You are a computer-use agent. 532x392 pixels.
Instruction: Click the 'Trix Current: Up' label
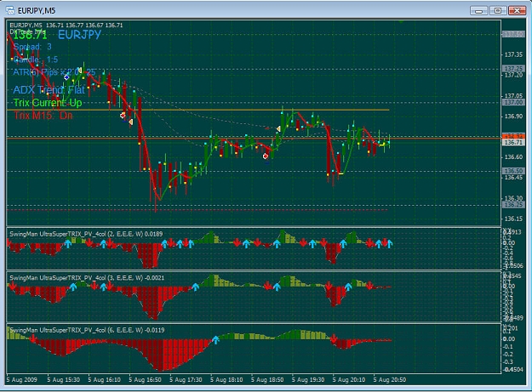(48, 103)
